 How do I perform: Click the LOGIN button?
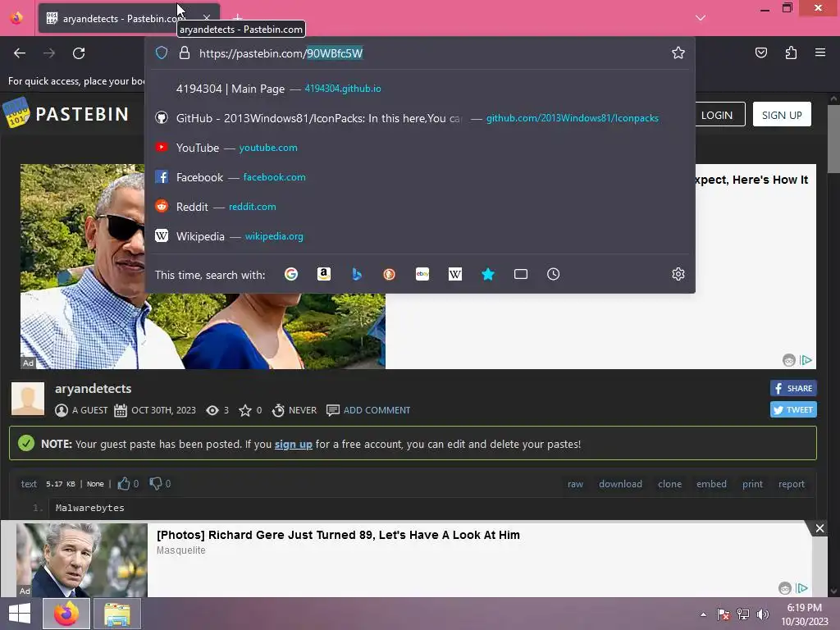point(717,115)
